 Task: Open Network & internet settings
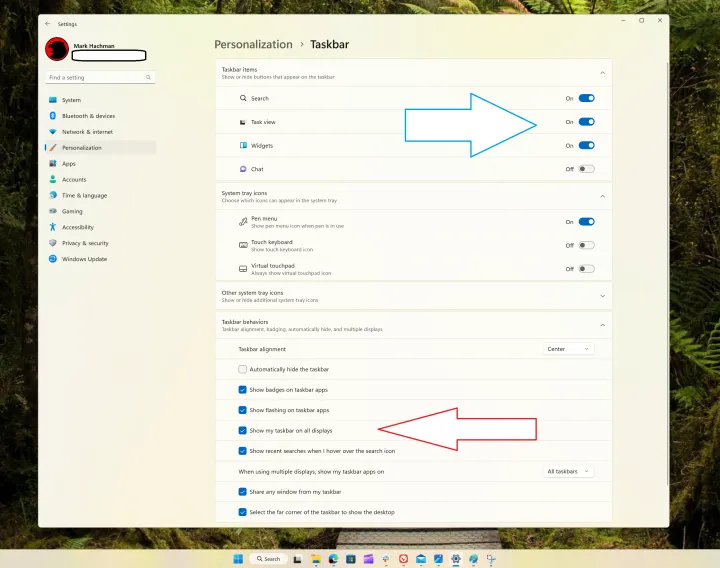[87, 132]
